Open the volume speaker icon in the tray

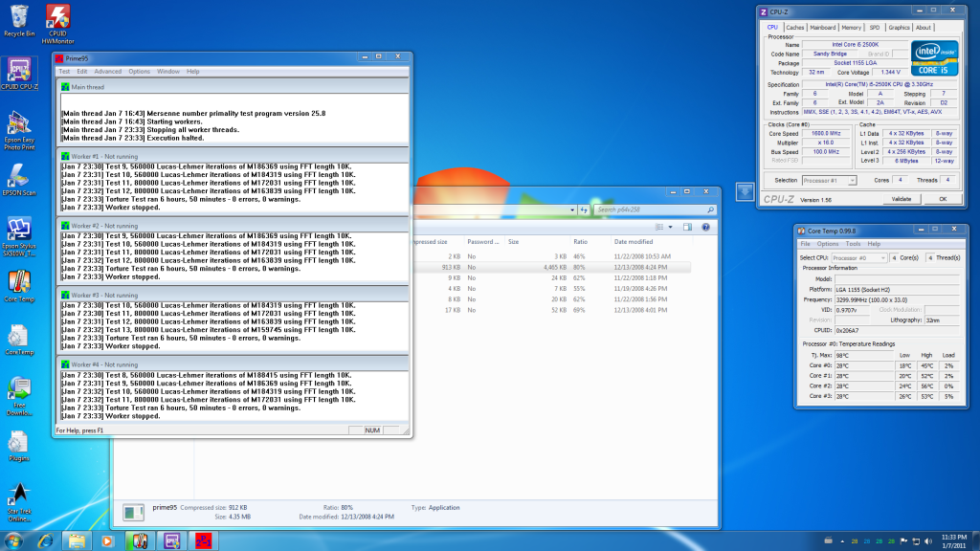coord(928,541)
